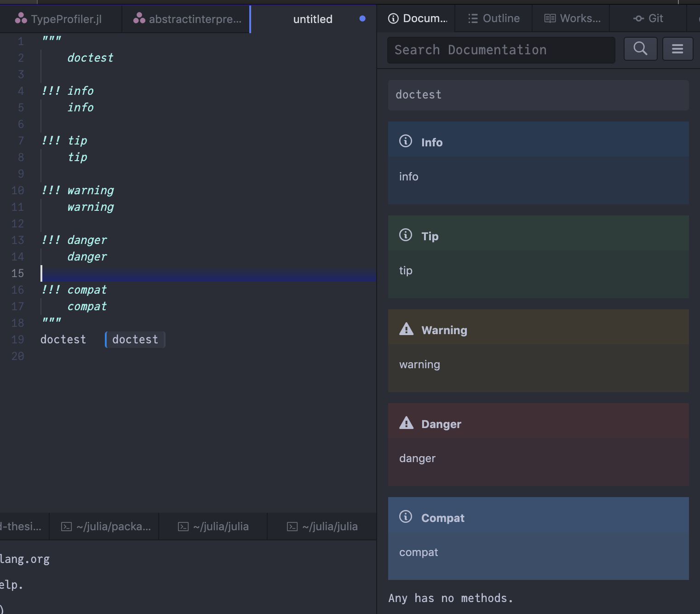
Task: Click the commit icon on Git tab
Action: point(638,19)
